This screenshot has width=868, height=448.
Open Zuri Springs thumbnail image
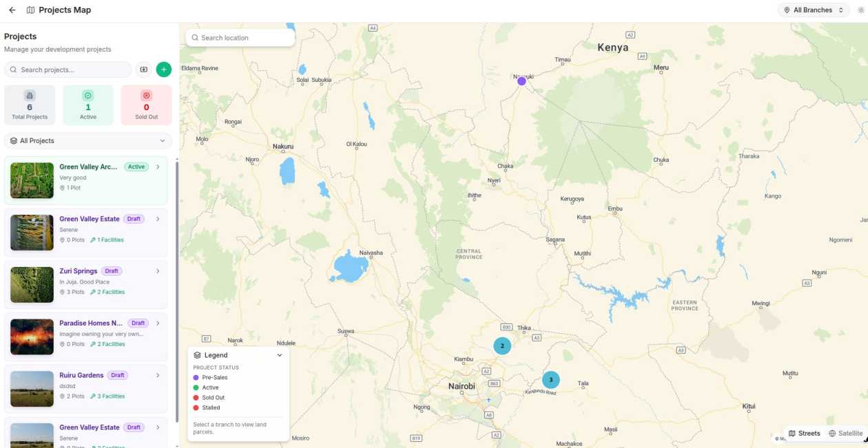(32, 285)
